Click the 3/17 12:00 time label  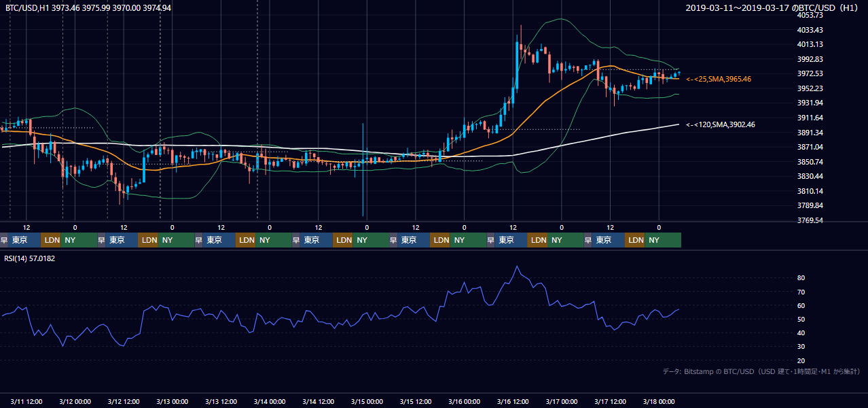click(x=610, y=401)
